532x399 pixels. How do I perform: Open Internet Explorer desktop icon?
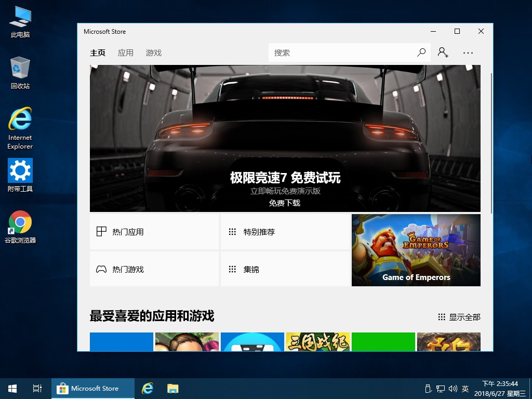coord(20,128)
